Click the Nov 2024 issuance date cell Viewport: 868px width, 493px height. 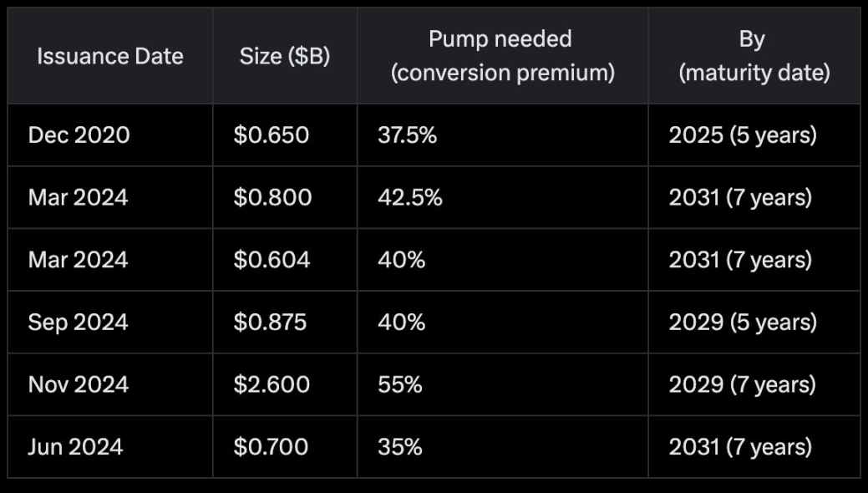tap(79, 384)
